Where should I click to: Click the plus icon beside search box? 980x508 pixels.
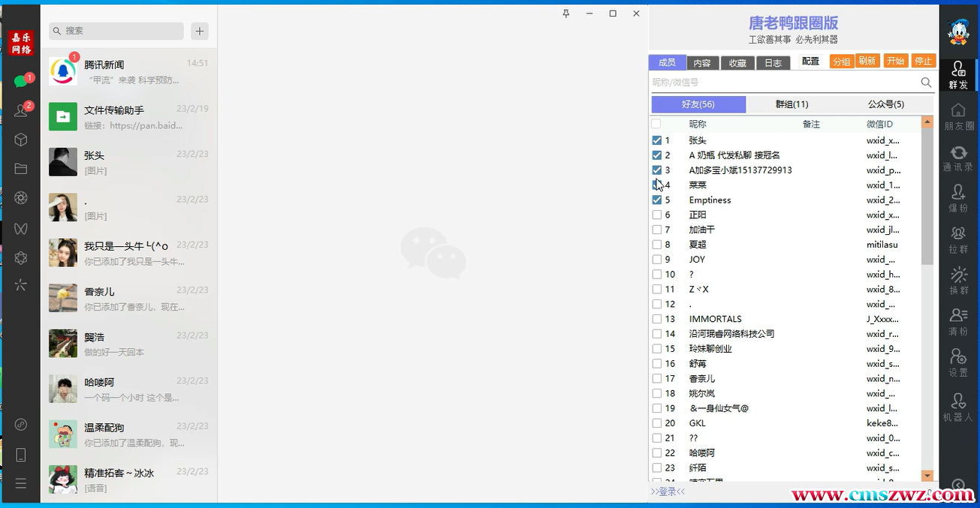[x=200, y=31]
